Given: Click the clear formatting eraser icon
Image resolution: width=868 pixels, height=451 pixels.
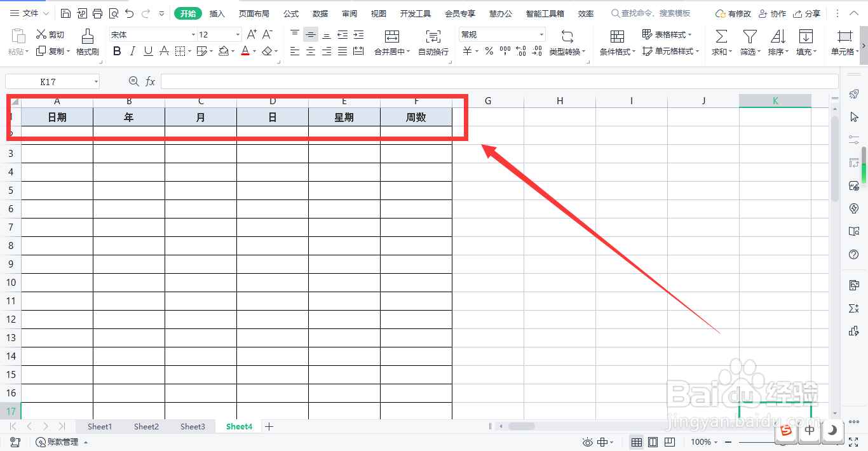Looking at the screenshot, I should pos(268,51).
